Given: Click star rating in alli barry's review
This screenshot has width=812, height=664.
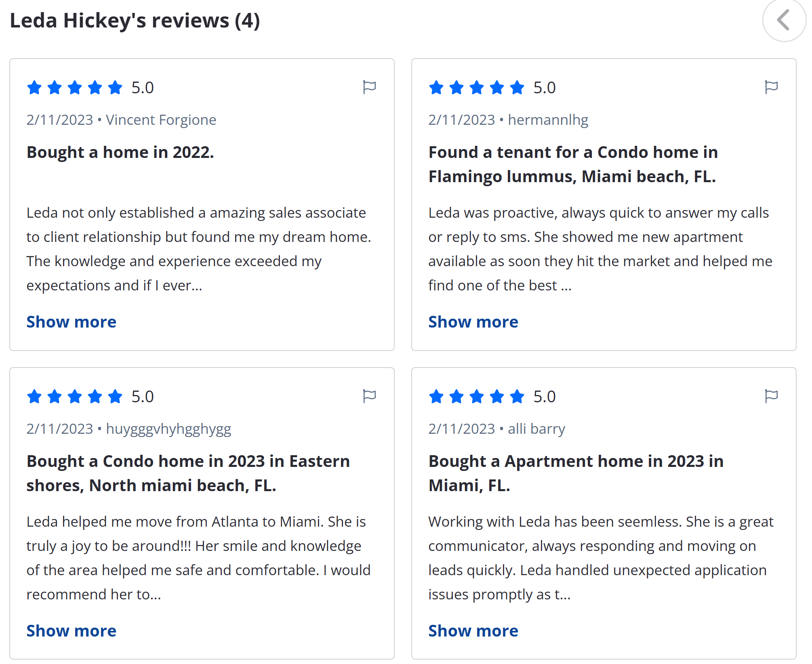Looking at the screenshot, I should (x=477, y=396).
